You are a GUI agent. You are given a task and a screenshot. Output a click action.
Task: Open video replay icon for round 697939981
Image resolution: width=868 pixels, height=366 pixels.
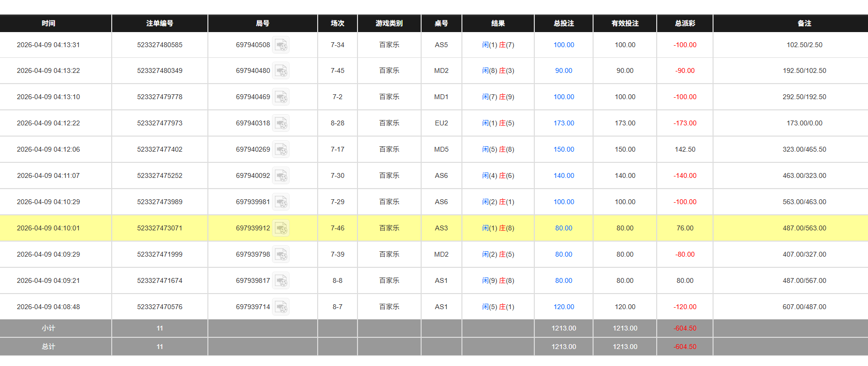pos(281,202)
